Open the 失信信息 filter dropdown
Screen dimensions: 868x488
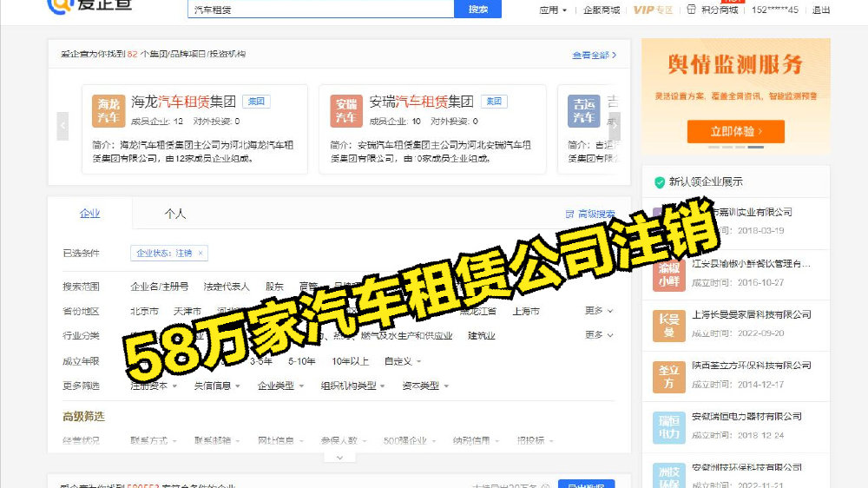[x=216, y=386]
